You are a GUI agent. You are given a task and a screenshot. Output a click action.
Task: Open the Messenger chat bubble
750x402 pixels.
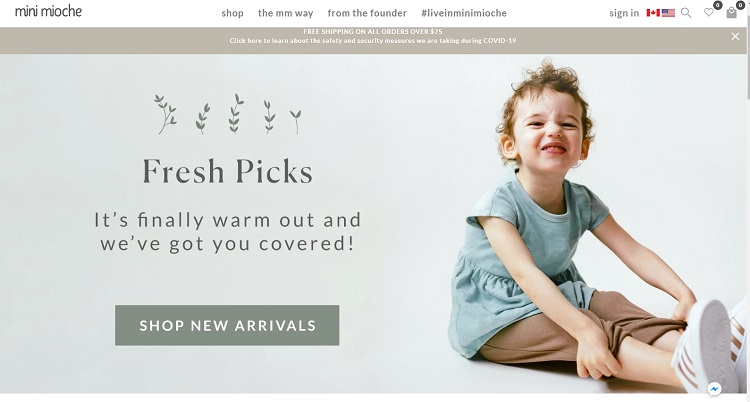(714, 389)
